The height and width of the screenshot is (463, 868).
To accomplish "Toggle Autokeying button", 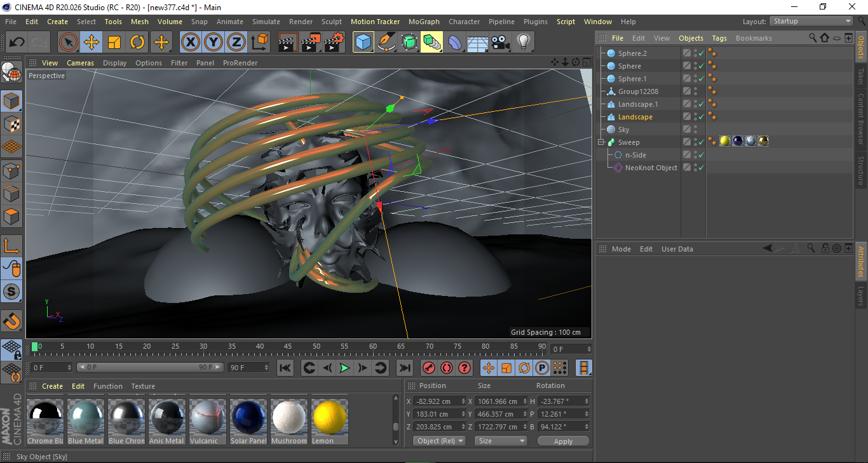I will [446, 368].
